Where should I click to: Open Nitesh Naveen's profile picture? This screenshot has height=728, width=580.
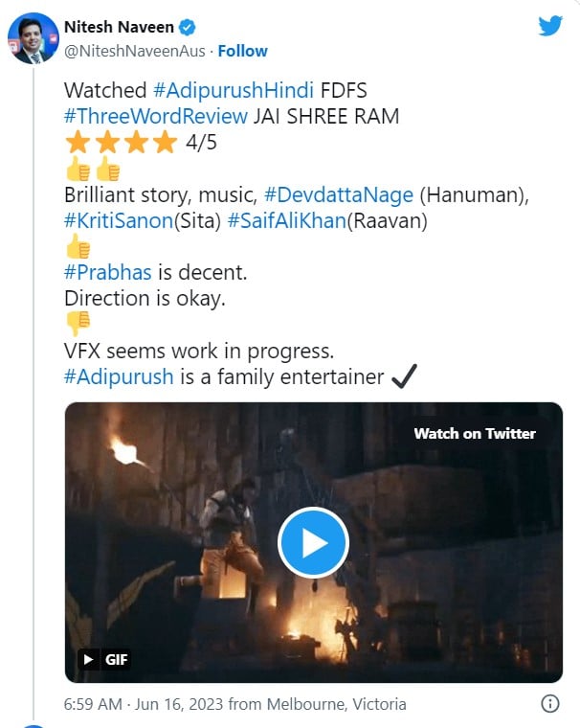pyautogui.click(x=32, y=39)
